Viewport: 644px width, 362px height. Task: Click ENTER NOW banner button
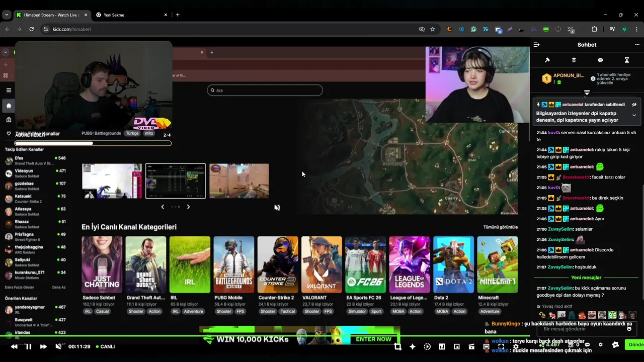pos(373,339)
